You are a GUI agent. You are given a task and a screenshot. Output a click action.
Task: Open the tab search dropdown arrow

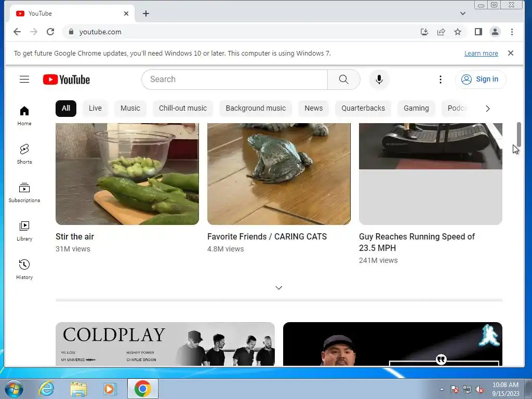point(463,14)
